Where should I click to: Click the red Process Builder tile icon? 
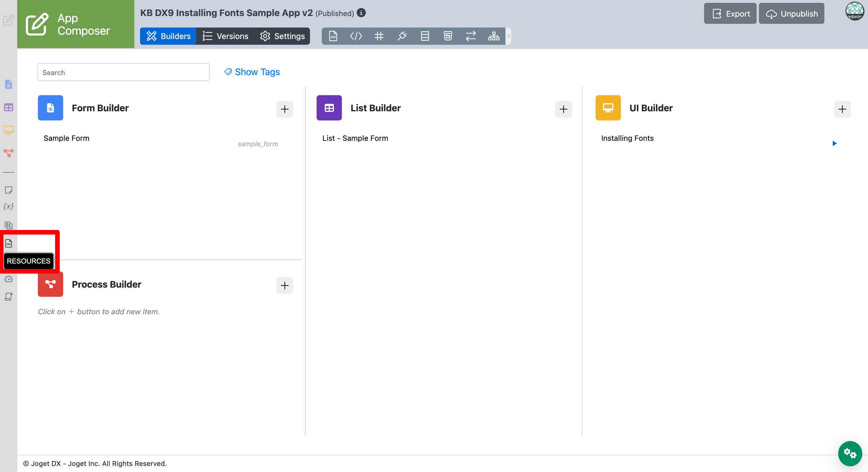51,284
